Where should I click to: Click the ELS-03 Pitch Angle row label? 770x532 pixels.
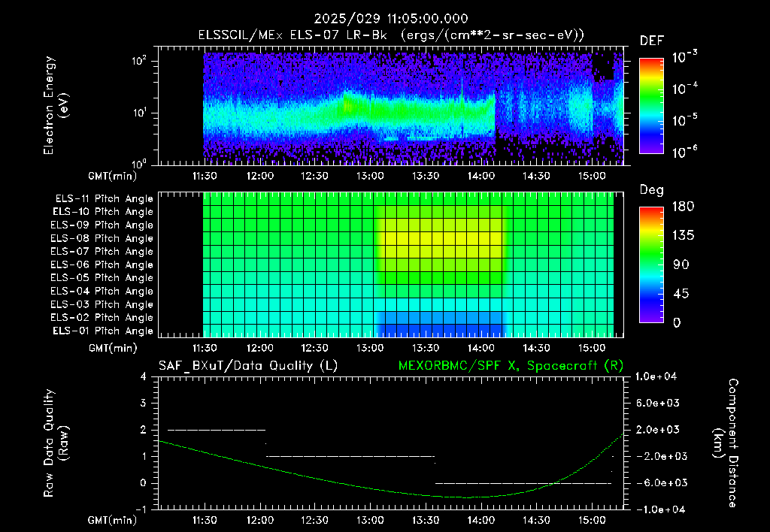tap(102, 305)
